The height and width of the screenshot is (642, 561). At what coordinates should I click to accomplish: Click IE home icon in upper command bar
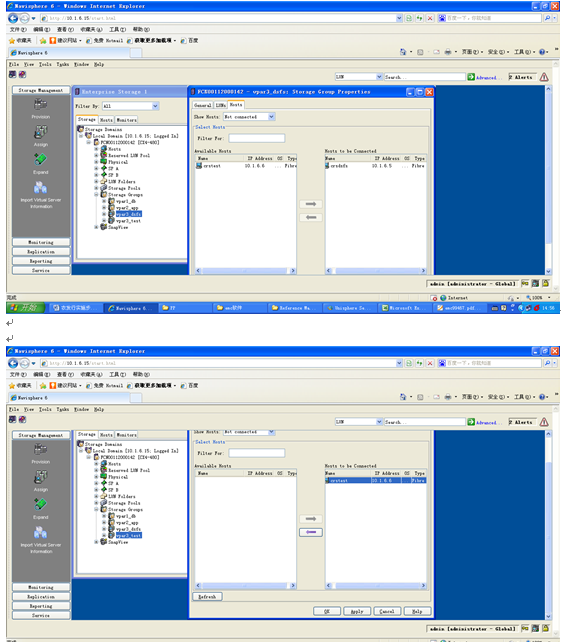click(403, 52)
